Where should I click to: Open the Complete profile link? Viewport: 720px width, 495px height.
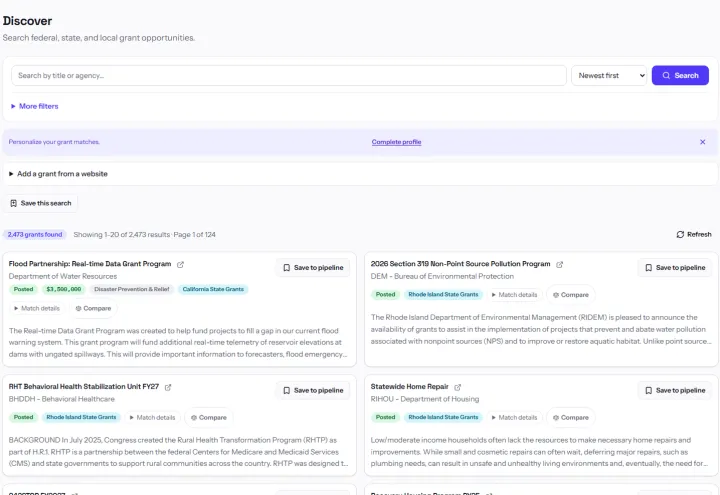(396, 142)
